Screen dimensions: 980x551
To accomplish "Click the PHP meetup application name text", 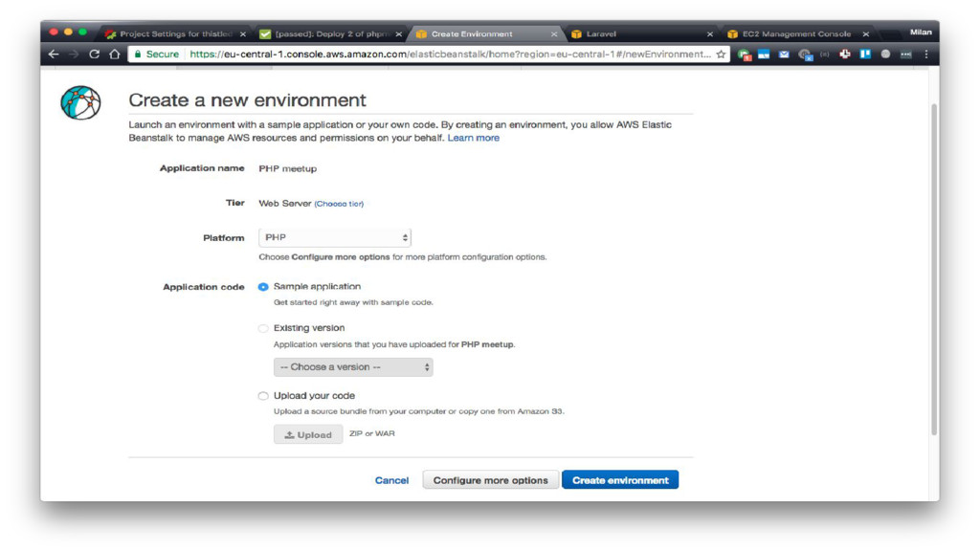I will 287,168.
